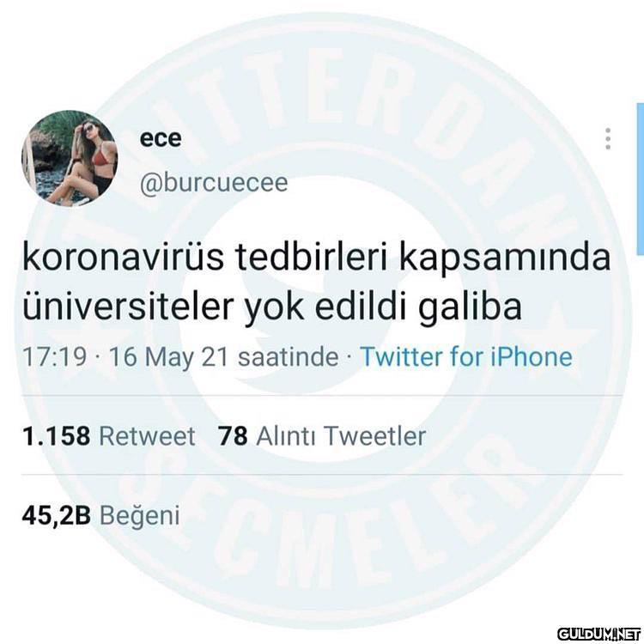The image size is (644, 644).
Task: Open the three-dot more options menu
Action: tap(608, 139)
